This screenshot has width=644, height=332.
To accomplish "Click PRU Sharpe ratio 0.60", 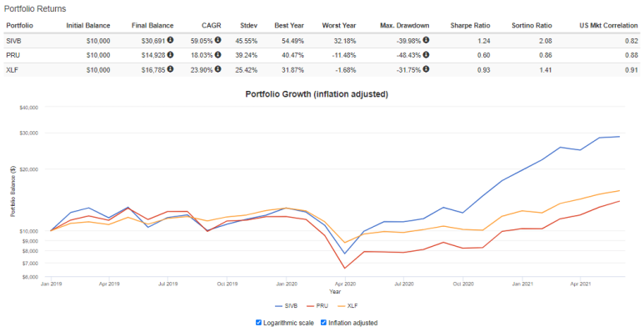I will 485,55.
